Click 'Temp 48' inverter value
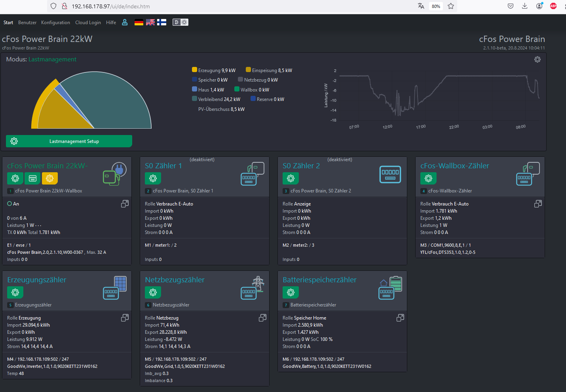 coord(15,373)
